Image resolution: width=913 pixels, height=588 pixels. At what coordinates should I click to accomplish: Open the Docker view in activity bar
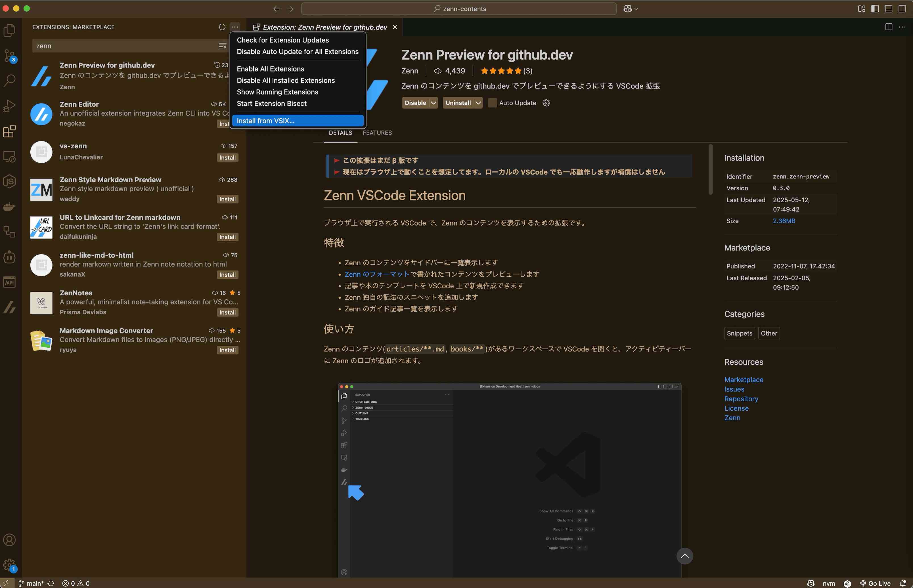pos(10,207)
